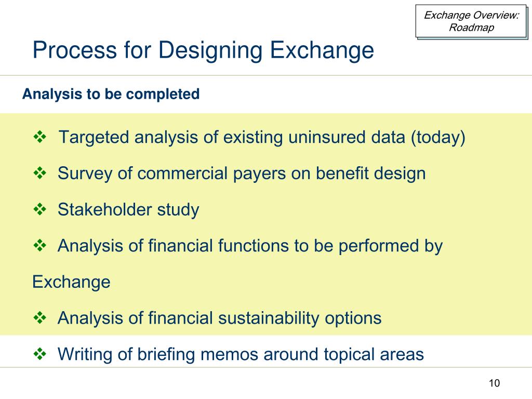
Task: Click Writing of briefing memos around topical areas
Action: 241,354
